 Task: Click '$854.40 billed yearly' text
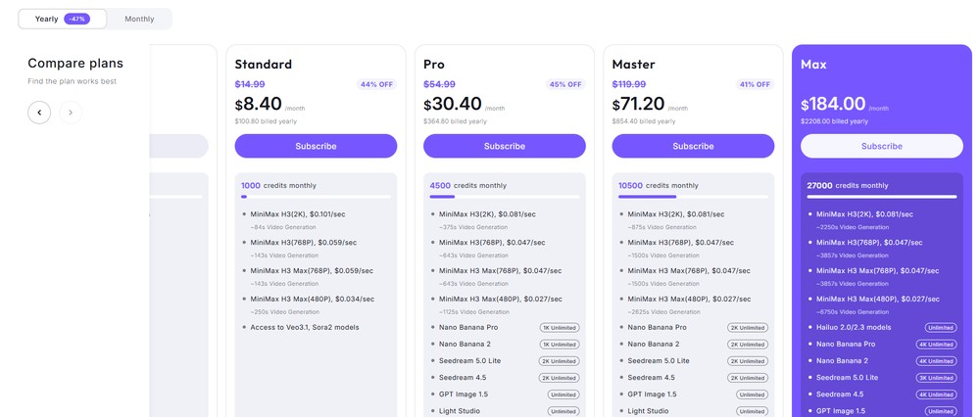(643, 121)
